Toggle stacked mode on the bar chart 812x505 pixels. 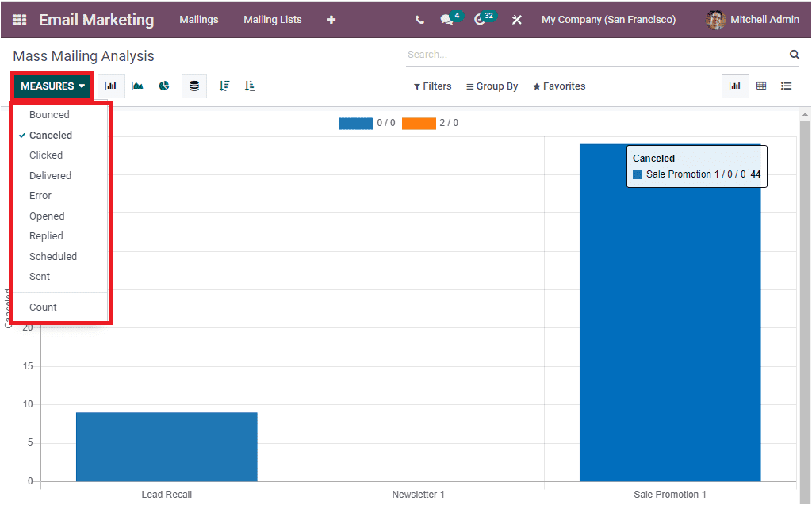point(194,86)
